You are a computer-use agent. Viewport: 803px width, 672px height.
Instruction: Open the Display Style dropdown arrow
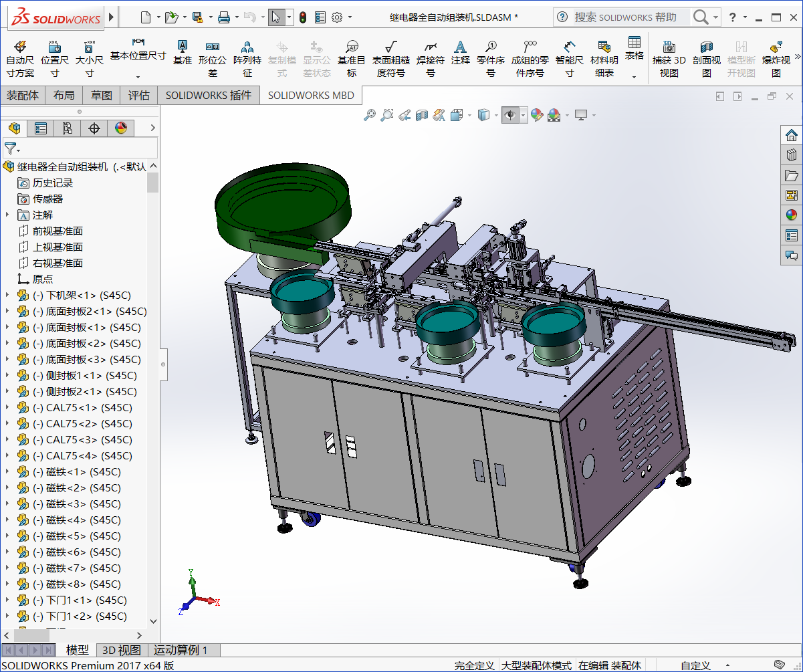[x=496, y=115]
